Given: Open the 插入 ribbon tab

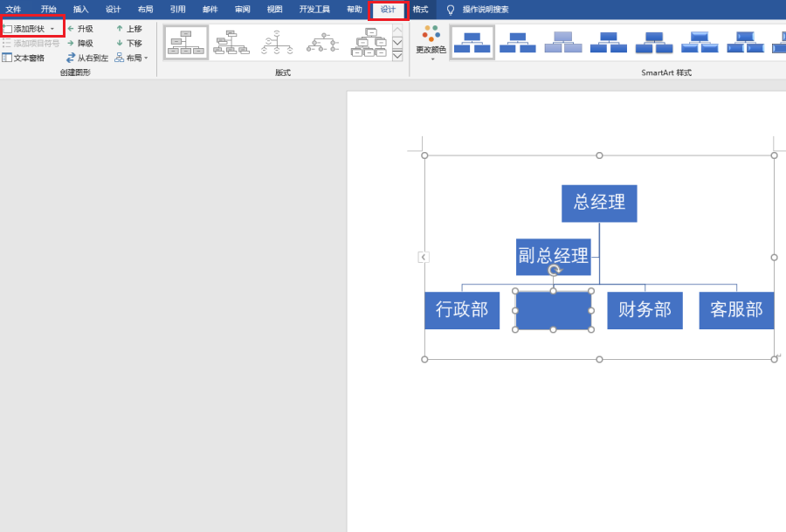Looking at the screenshot, I should point(80,10).
